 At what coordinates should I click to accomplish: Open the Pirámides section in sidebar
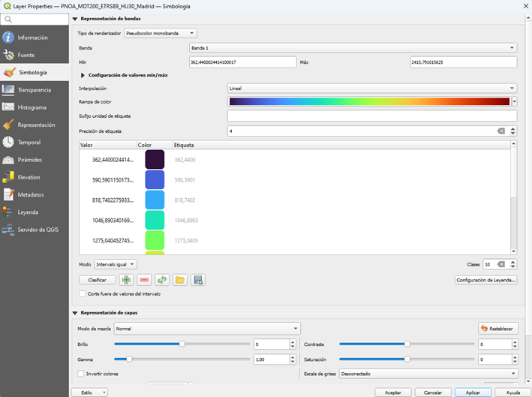(30, 160)
